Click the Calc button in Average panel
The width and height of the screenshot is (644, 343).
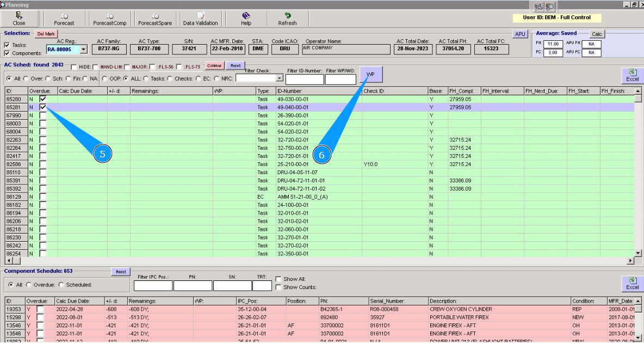(597, 34)
